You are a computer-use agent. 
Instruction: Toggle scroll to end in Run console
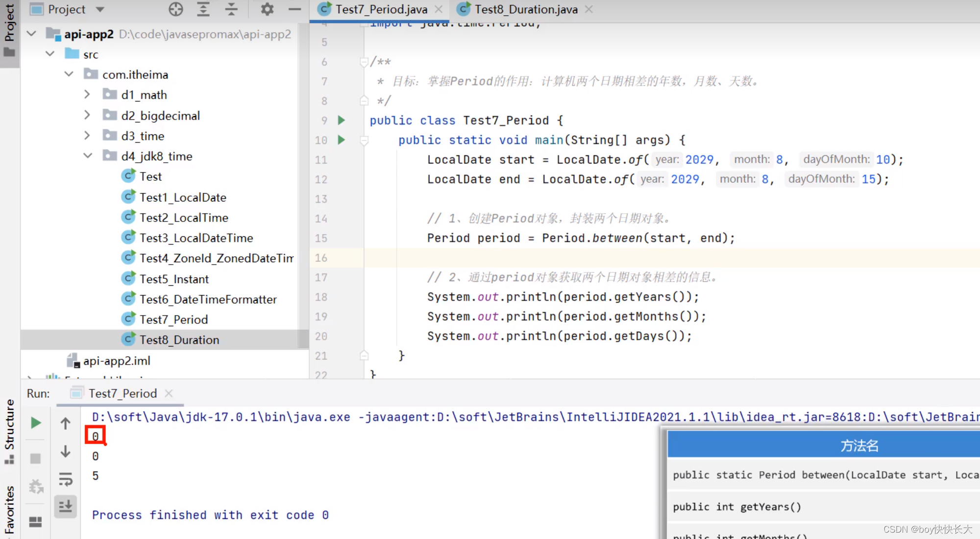65,506
